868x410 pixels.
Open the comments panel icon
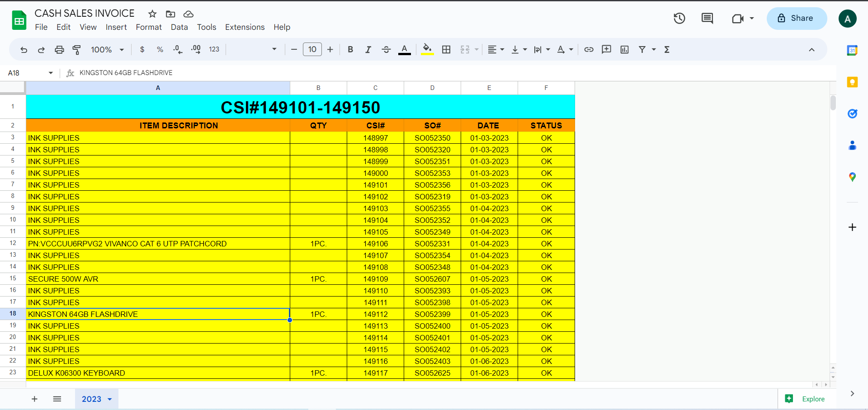coord(707,19)
